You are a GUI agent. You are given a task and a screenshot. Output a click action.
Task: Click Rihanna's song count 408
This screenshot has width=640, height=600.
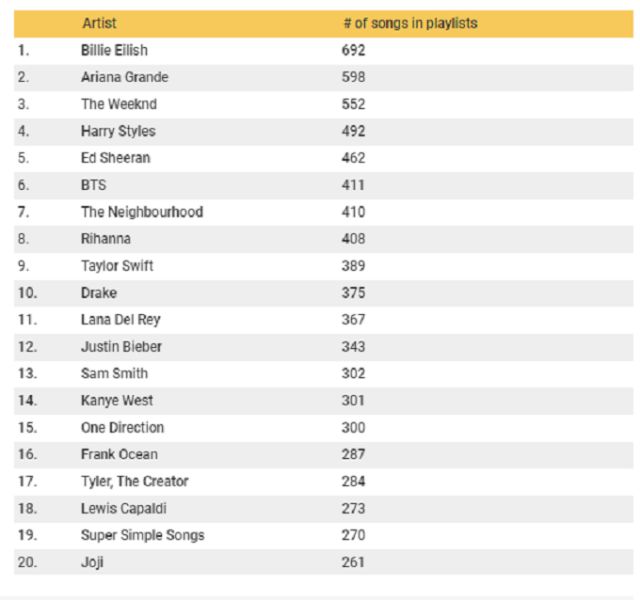pyautogui.click(x=353, y=239)
